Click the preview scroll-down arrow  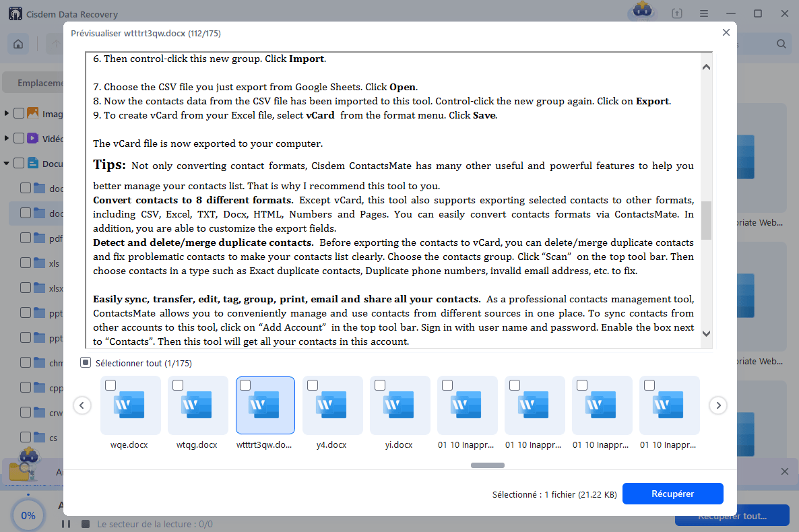[706, 334]
